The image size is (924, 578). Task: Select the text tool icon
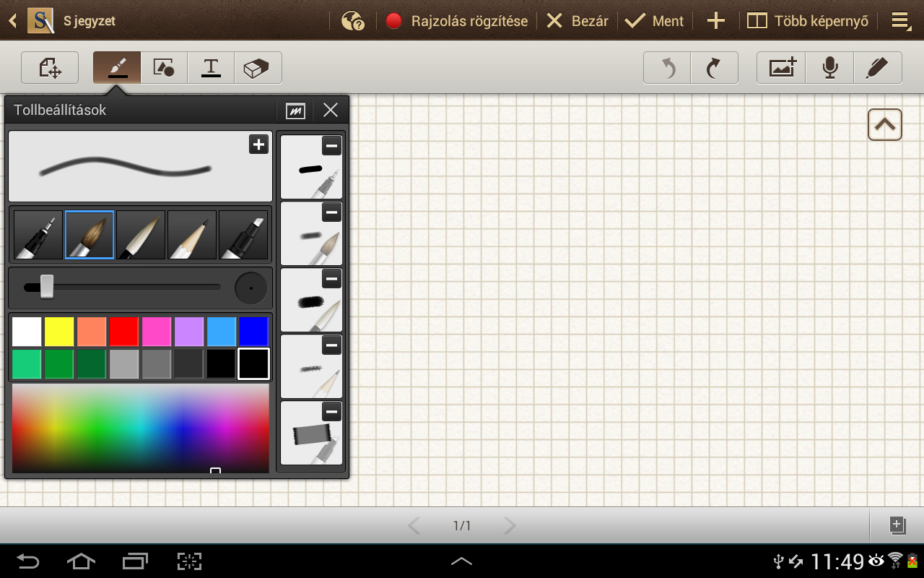(x=211, y=68)
